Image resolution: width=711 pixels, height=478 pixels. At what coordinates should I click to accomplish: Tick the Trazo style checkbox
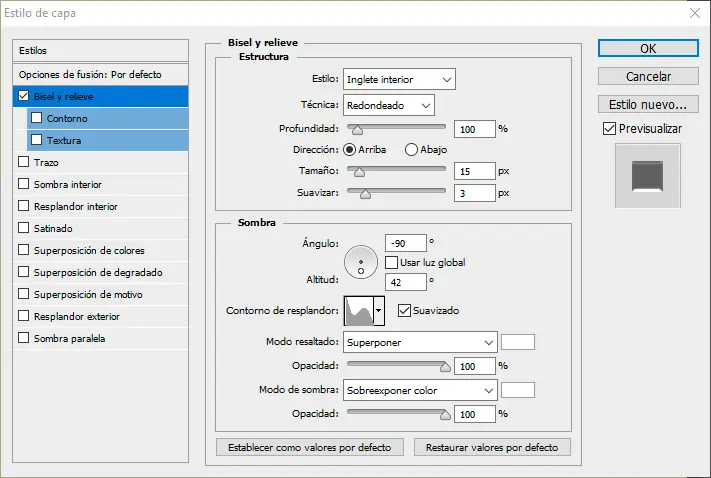tap(24, 162)
